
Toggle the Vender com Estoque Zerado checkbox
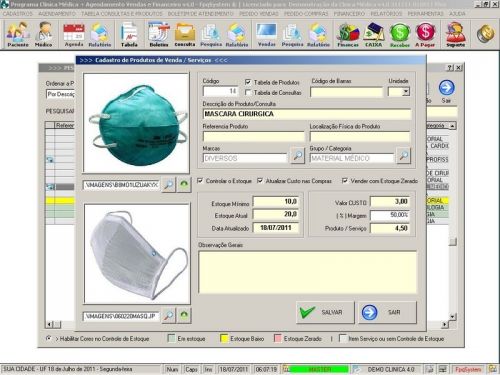pyautogui.click(x=345, y=181)
